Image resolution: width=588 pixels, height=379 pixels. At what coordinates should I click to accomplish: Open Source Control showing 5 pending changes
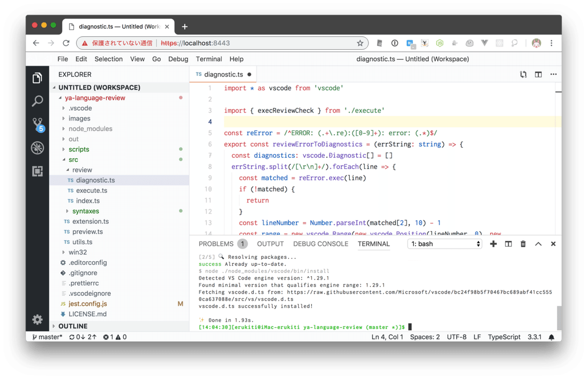pyautogui.click(x=38, y=124)
